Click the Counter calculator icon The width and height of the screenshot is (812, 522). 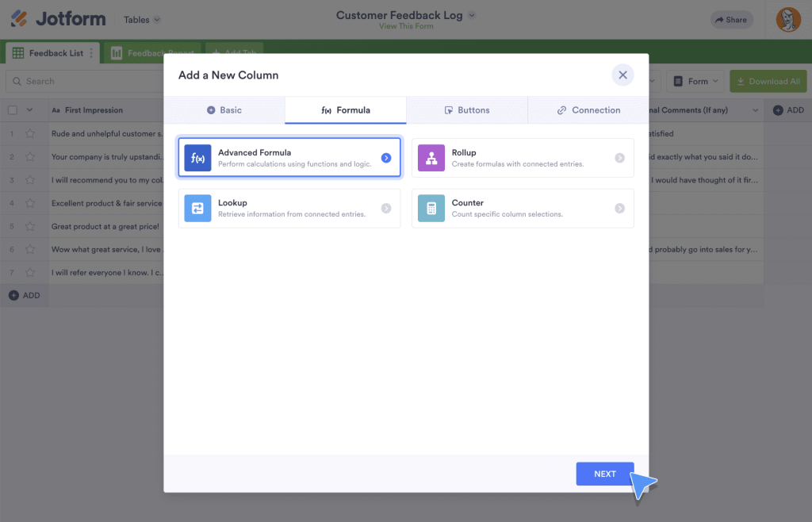pyautogui.click(x=431, y=208)
